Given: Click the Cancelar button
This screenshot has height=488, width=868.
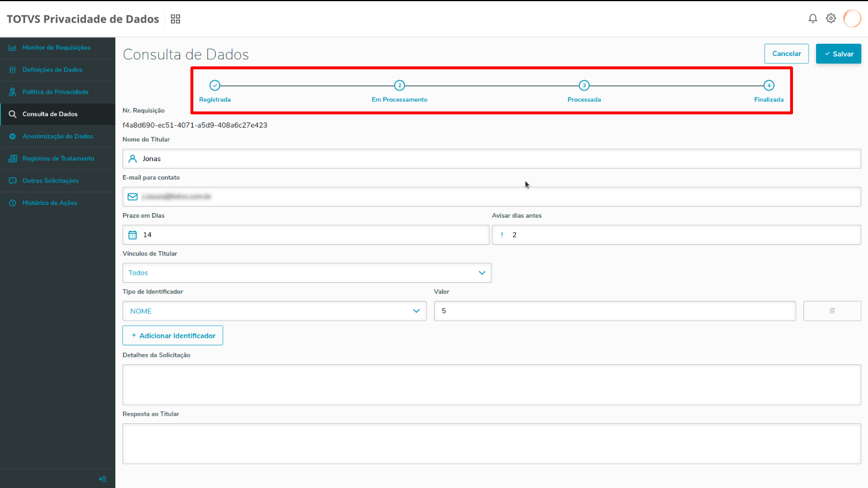Looking at the screenshot, I should click(x=787, y=54).
